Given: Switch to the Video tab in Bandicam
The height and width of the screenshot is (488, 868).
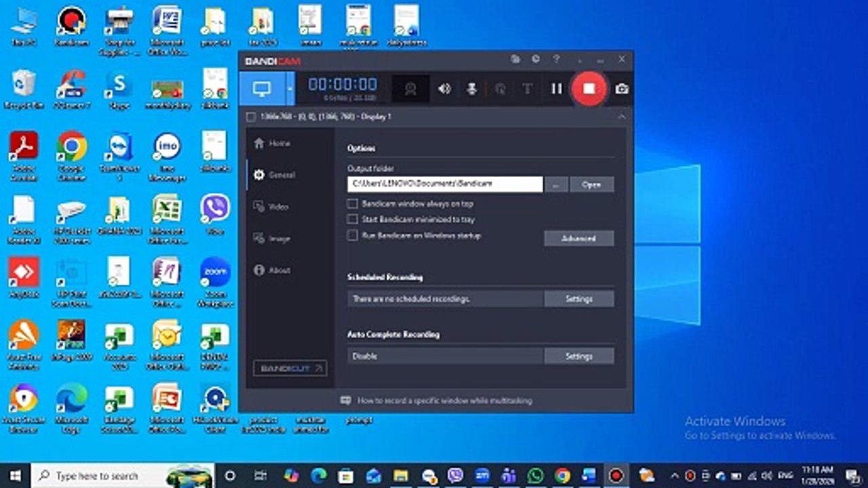Looking at the screenshot, I should tap(271, 207).
